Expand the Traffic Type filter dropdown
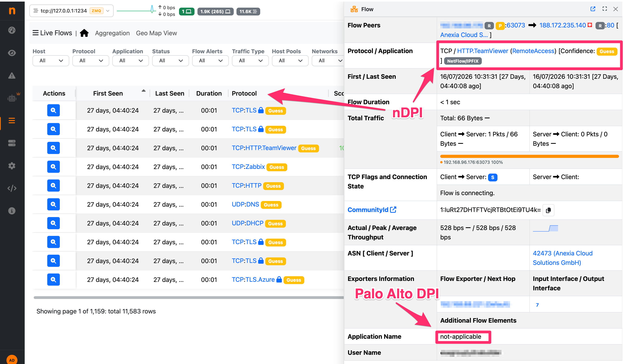The width and height of the screenshot is (631, 364). tap(250, 61)
